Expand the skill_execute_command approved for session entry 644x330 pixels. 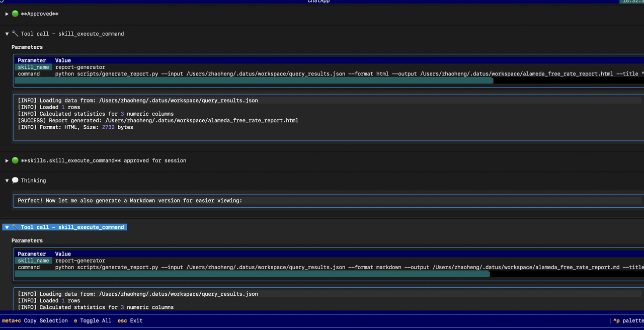[x=7, y=160]
